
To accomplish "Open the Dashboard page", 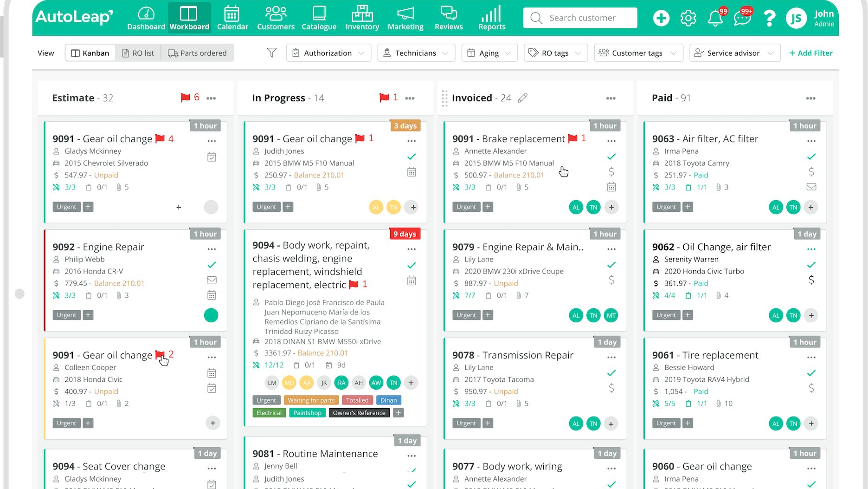I will (146, 19).
